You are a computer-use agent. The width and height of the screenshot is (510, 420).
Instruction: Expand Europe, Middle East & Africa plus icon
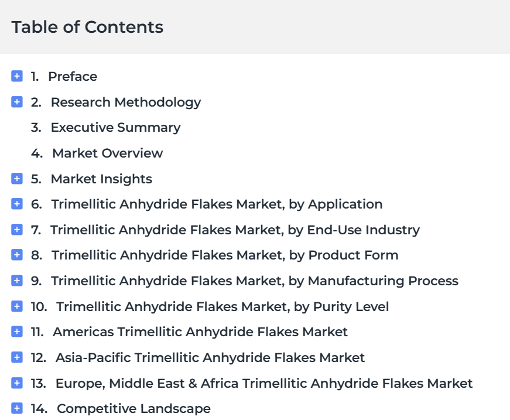tap(17, 383)
